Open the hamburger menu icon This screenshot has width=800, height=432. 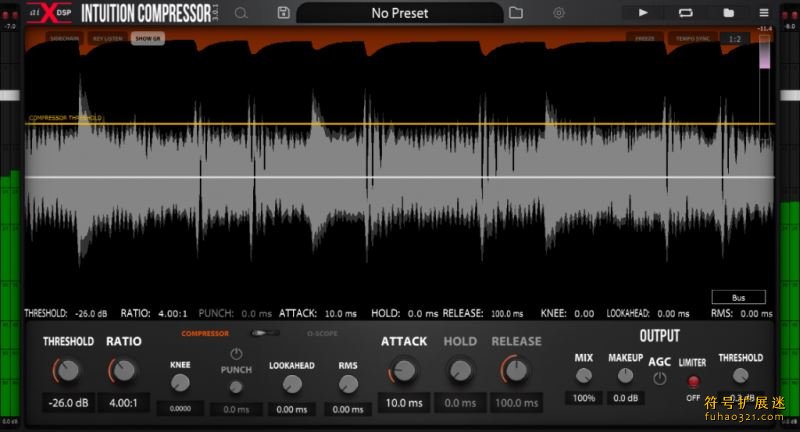coord(764,13)
